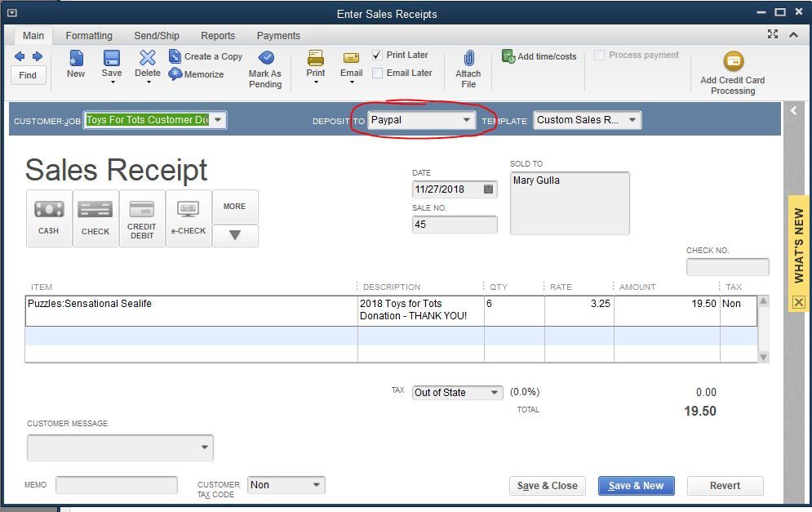This screenshot has width=812, height=512.
Task: Collapse the ribbon with the up chevron
Action: pos(793,35)
